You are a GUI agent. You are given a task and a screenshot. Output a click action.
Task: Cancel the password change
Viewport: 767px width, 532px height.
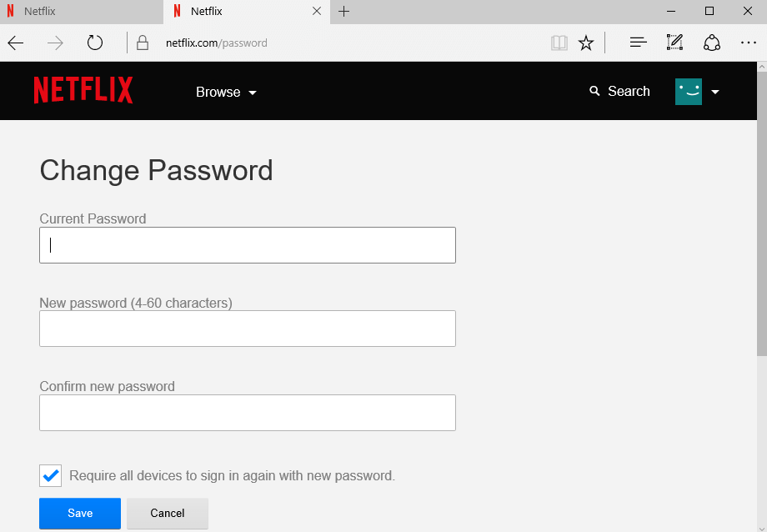point(167,513)
